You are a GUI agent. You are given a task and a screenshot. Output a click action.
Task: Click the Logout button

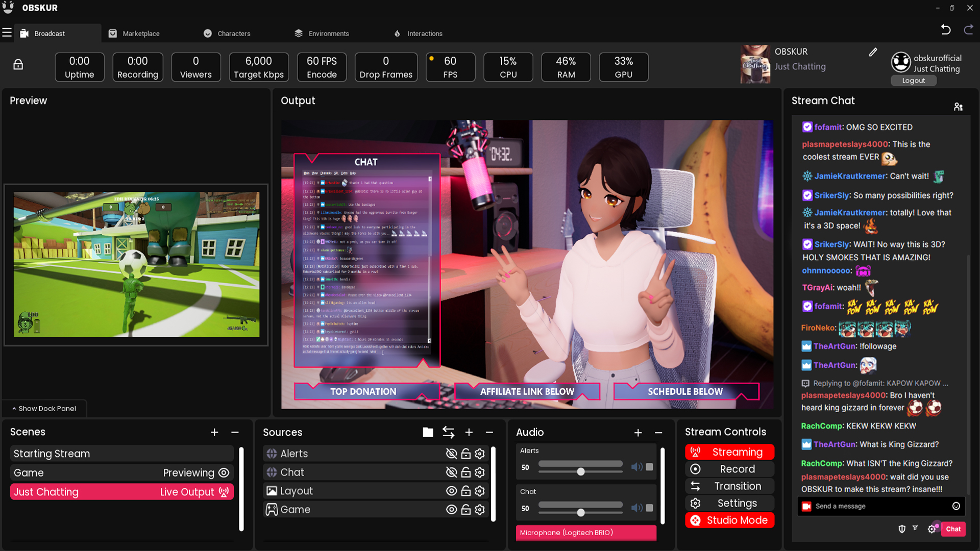pyautogui.click(x=913, y=81)
